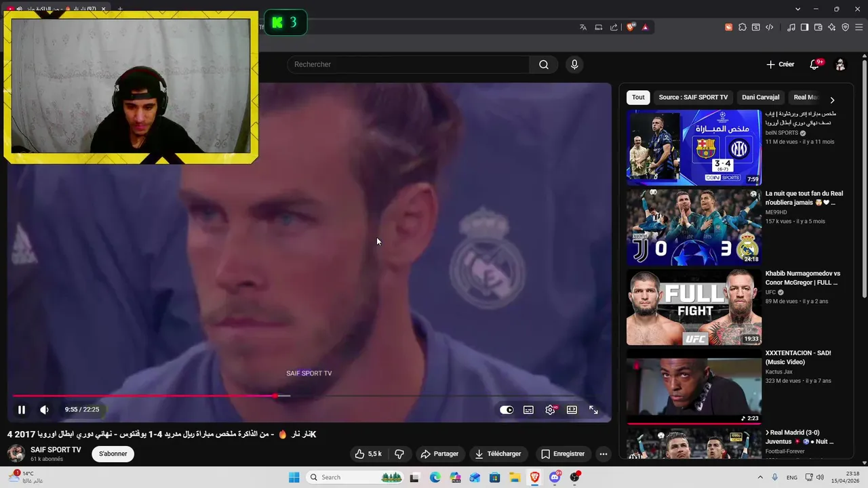Click the Télécharger download button
868x488 pixels.
click(x=498, y=453)
